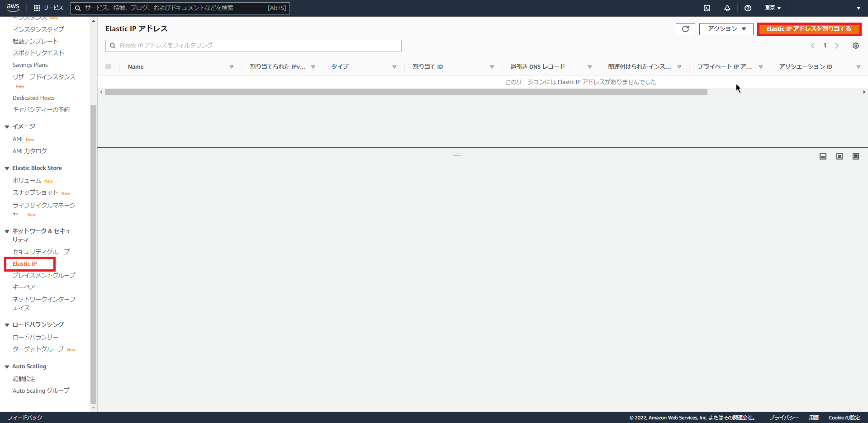Open the preferences gear icon near pagination
The image size is (868, 423).
855,46
